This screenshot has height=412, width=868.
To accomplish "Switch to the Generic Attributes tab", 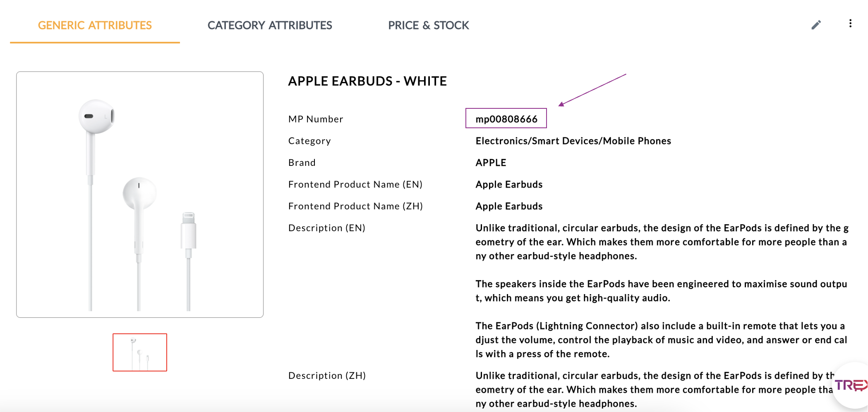I will pyautogui.click(x=95, y=25).
